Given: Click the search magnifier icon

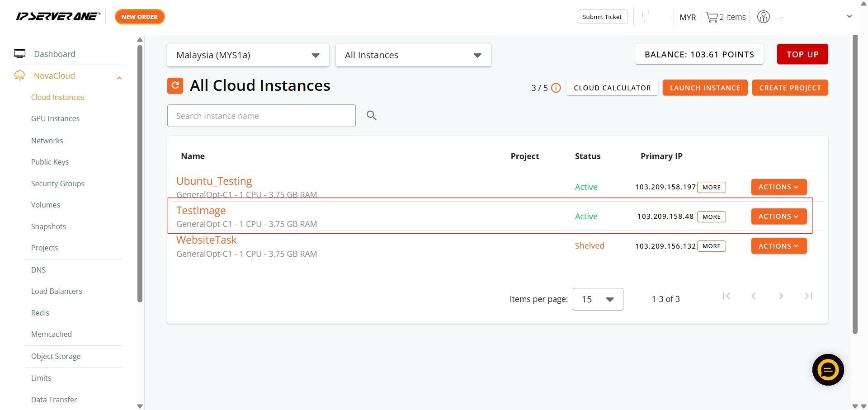Looking at the screenshot, I should tap(371, 116).
